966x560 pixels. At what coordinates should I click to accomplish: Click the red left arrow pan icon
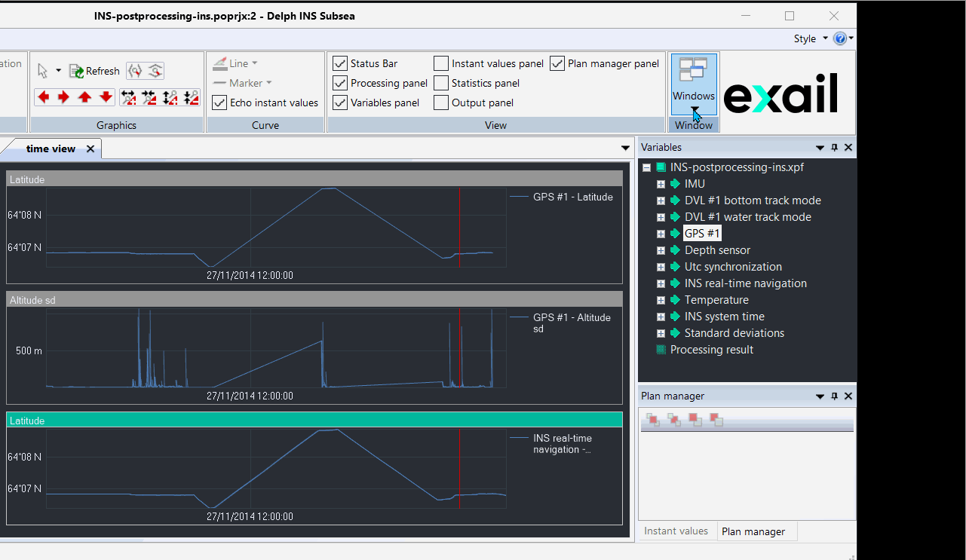43,96
